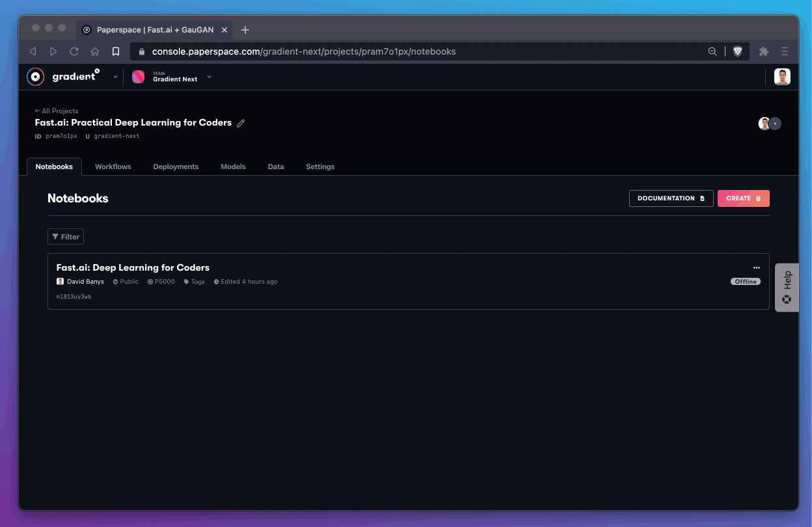Open the browser hamburger menu
The height and width of the screenshot is (527, 812).
(785, 51)
